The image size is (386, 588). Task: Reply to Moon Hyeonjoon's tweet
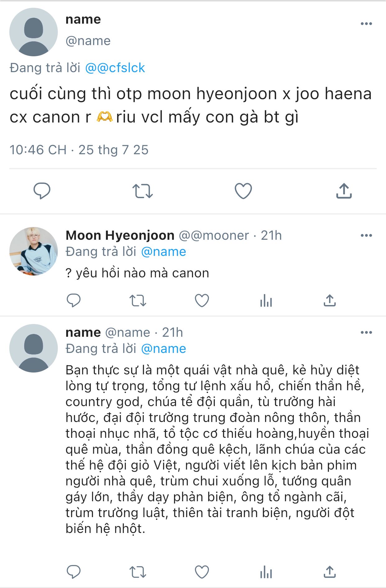pyautogui.click(x=74, y=300)
